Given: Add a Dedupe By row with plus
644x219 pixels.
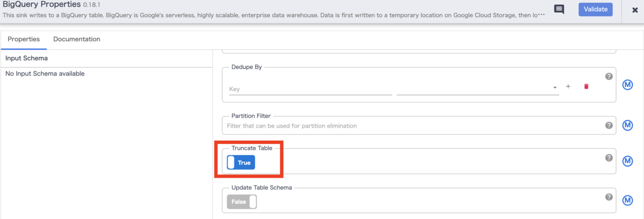Looking at the screenshot, I should (568, 86).
